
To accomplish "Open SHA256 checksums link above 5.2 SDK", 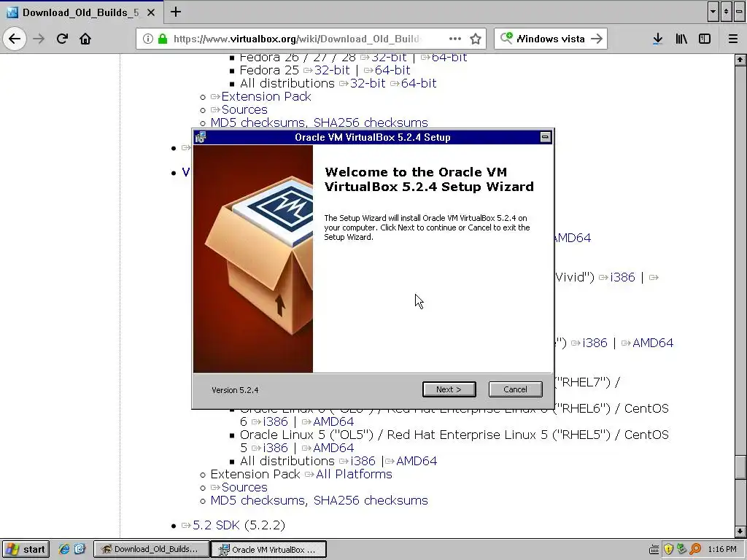I will tap(371, 500).
